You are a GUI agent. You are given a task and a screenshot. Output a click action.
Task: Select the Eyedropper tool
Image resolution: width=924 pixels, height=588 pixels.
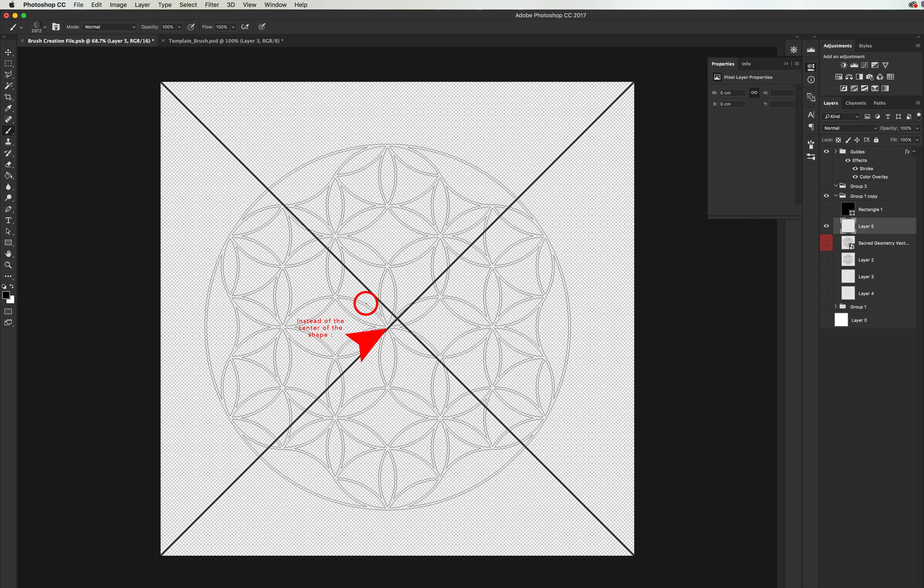pos(8,108)
